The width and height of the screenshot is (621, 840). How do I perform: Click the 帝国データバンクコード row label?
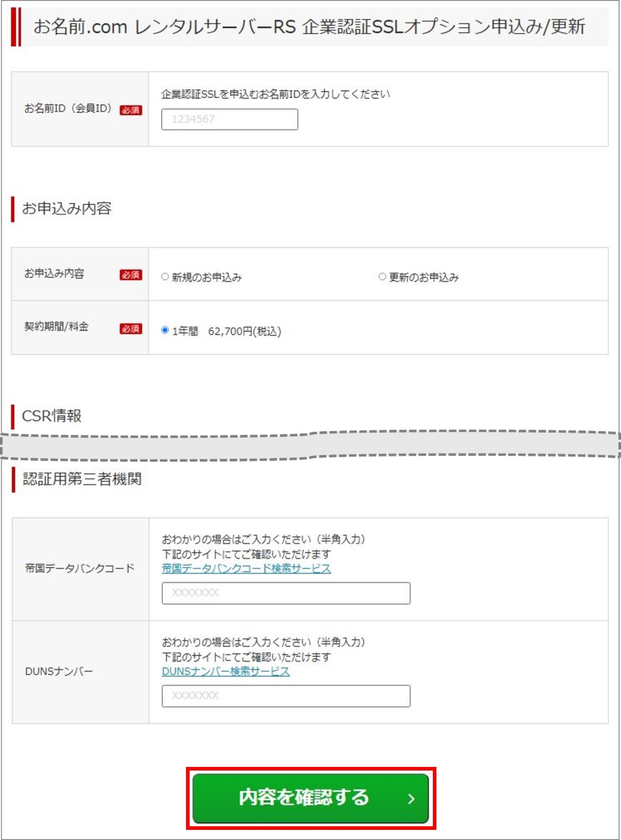point(80,569)
